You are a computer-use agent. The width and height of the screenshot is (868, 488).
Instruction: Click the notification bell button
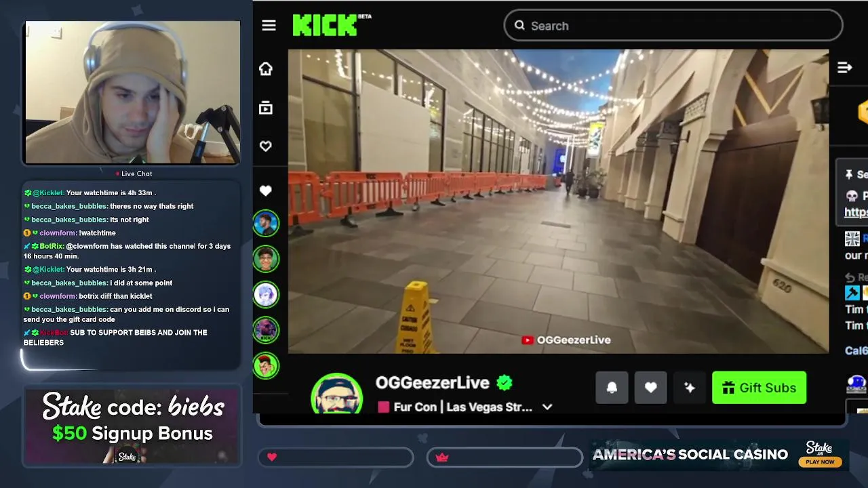[612, 388]
